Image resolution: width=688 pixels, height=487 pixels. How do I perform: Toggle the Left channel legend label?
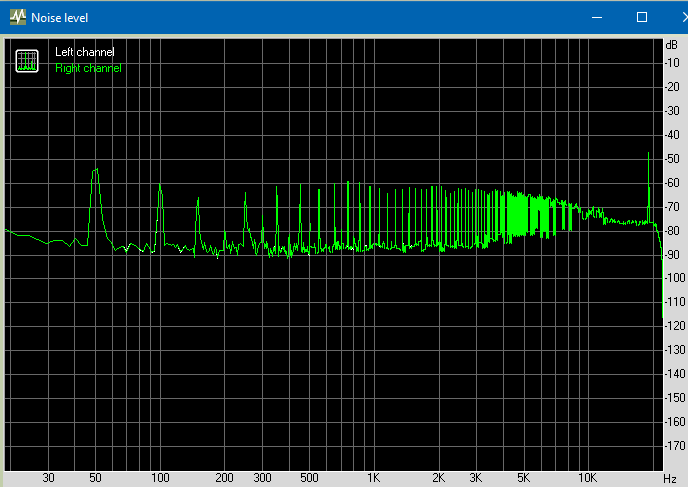click(84, 52)
